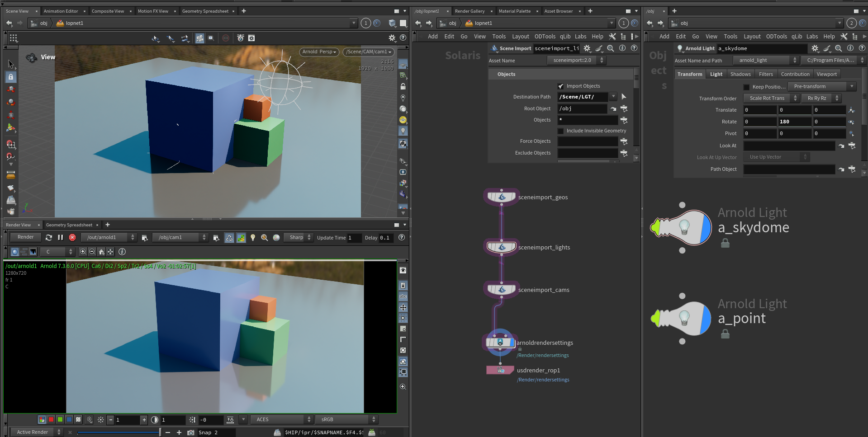This screenshot has height=437, width=868.
Task: Search parameters in Scene Import panel
Action: 611,48
